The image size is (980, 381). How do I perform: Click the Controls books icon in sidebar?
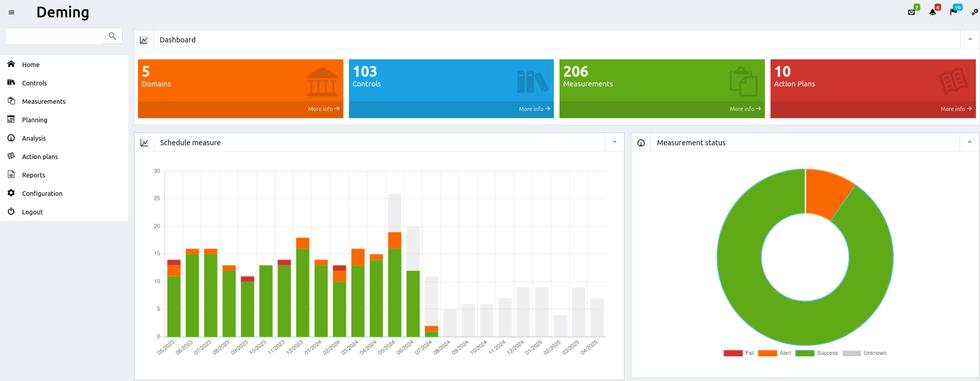11,82
